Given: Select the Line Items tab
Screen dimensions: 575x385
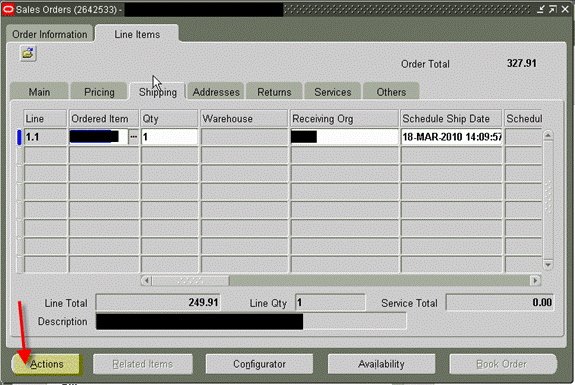Looking at the screenshot, I should tap(137, 34).
